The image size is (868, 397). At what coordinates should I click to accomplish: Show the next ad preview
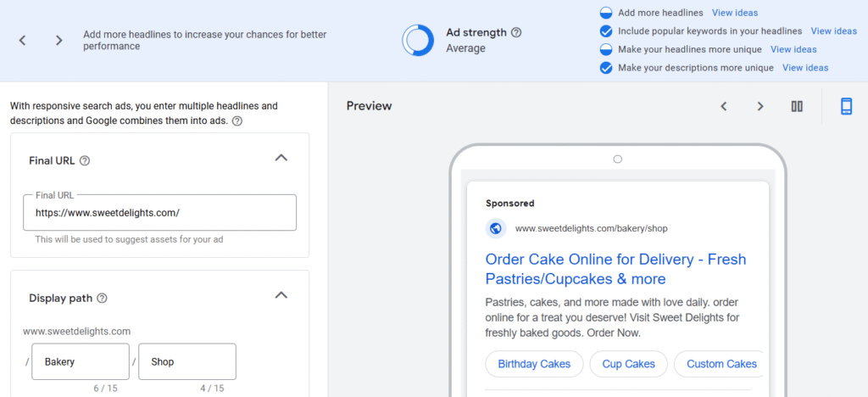point(760,106)
